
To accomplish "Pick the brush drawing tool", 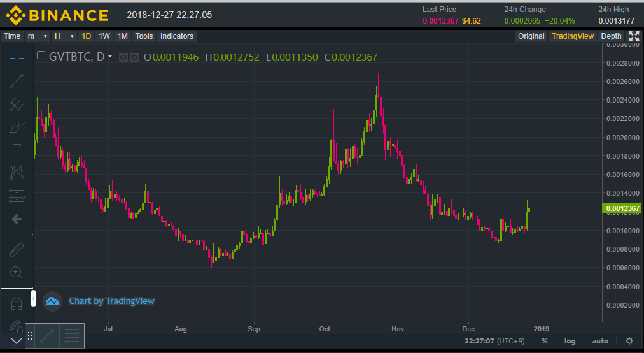I will (x=17, y=127).
